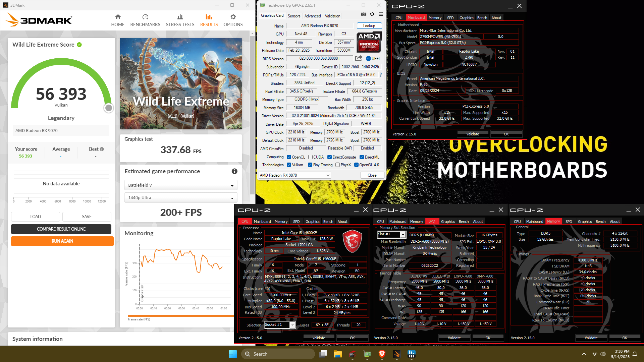Open the 3DMark HOME icon
This screenshot has width=644, height=362.
pyautogui.click(x=118, y=17)
